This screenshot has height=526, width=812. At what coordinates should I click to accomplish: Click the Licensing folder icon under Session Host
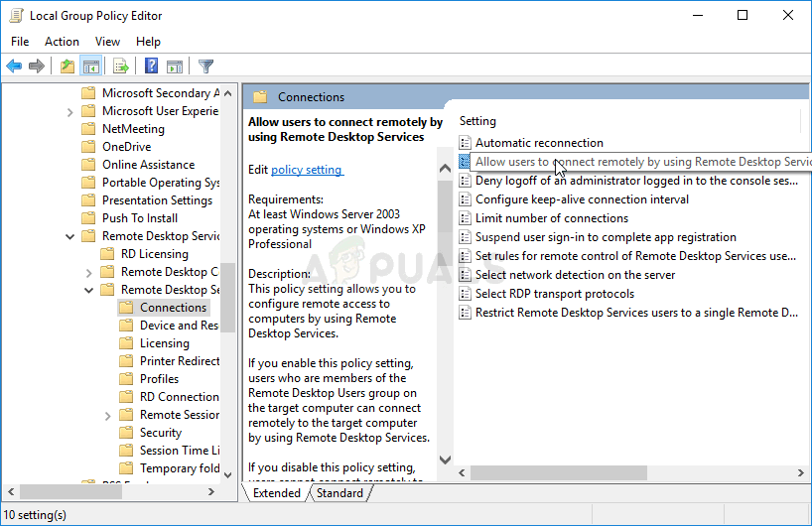(x=126, y=343)
